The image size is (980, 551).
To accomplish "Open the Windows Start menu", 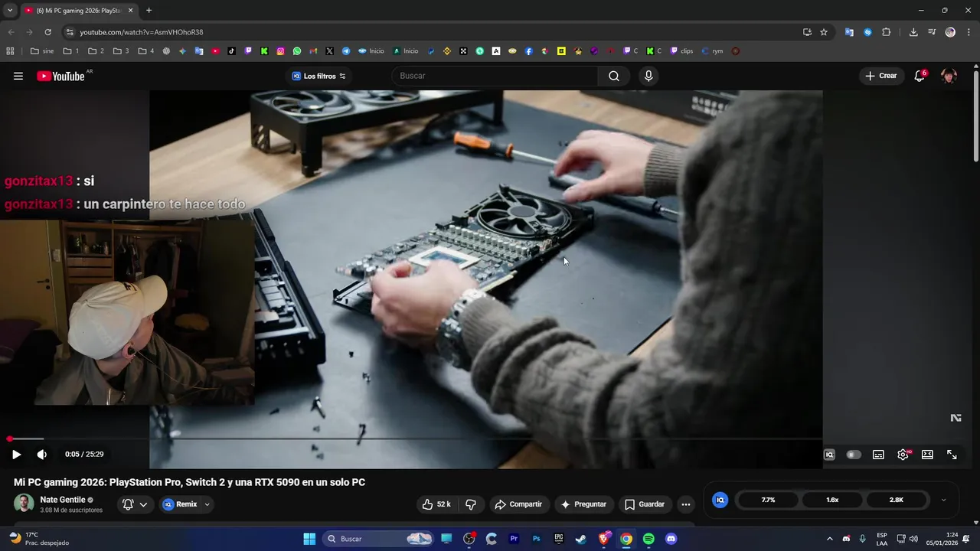I will [x=309, y=539].
